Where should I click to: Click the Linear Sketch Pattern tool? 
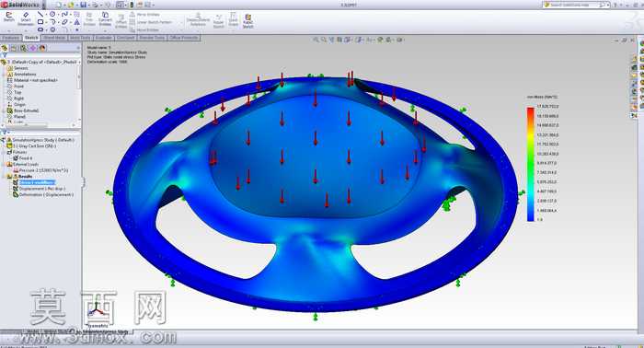(x=151, y=22)
